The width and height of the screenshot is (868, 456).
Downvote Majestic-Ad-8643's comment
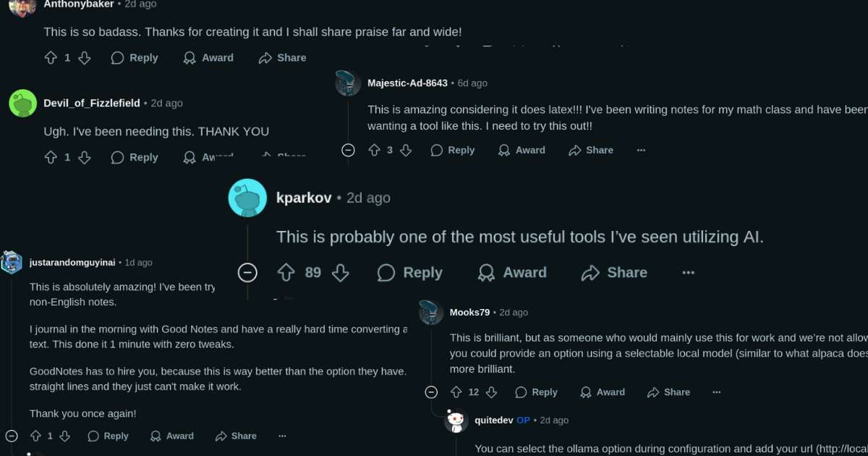pos(406,150)
